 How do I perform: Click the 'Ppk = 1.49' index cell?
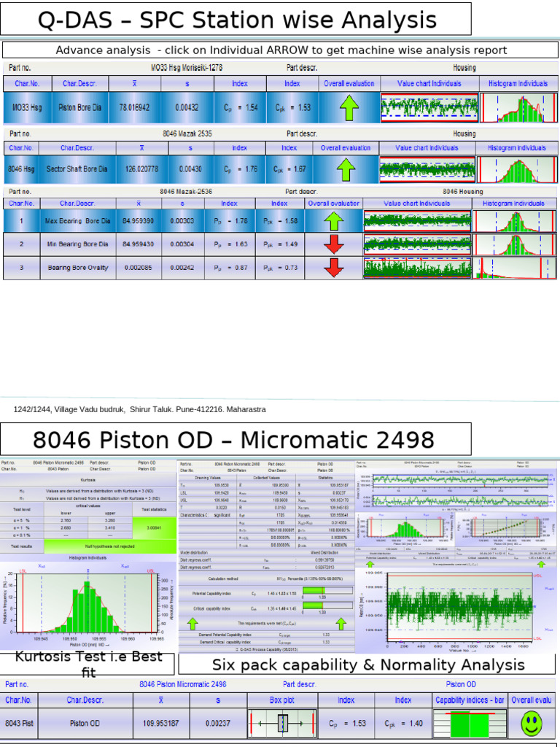tap(280, 244)
